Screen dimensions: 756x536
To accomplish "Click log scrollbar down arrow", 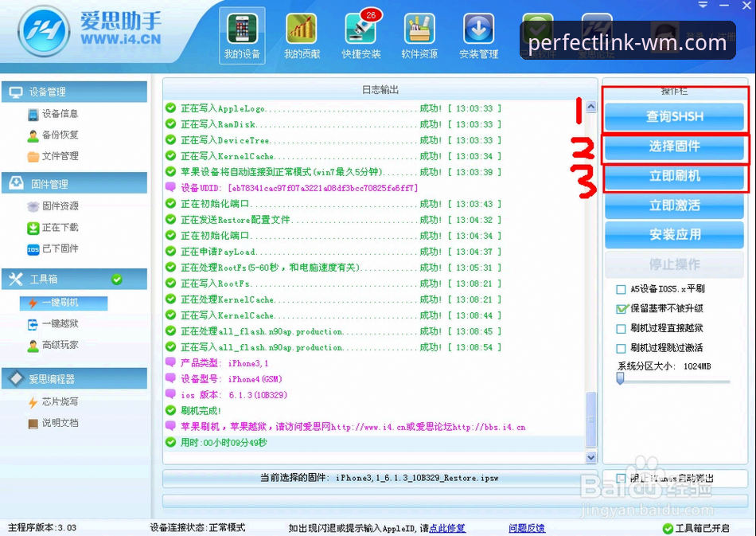I will click(x=591, y=457).
